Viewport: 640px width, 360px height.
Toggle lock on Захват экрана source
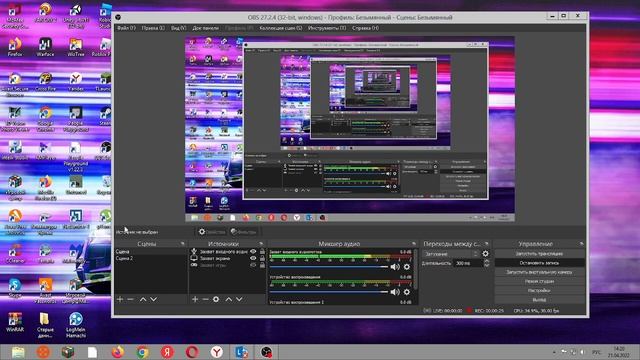click(x=262, y=258)
